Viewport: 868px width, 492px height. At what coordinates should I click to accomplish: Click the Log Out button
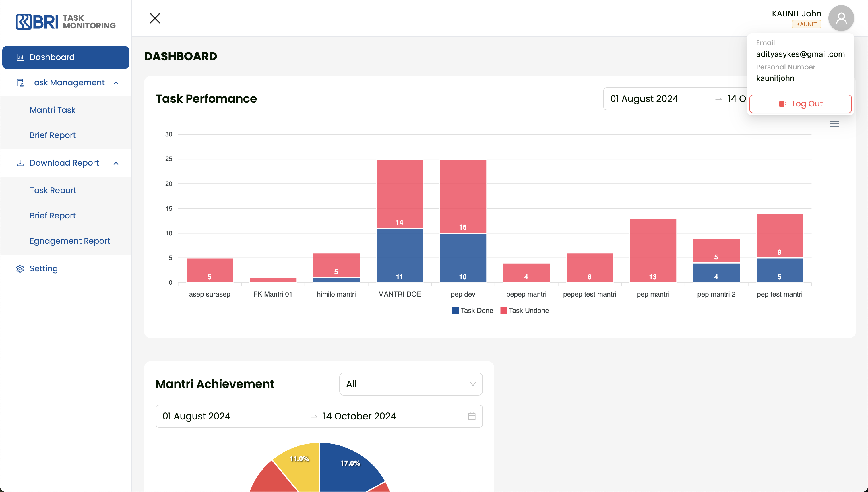[800, 104]
